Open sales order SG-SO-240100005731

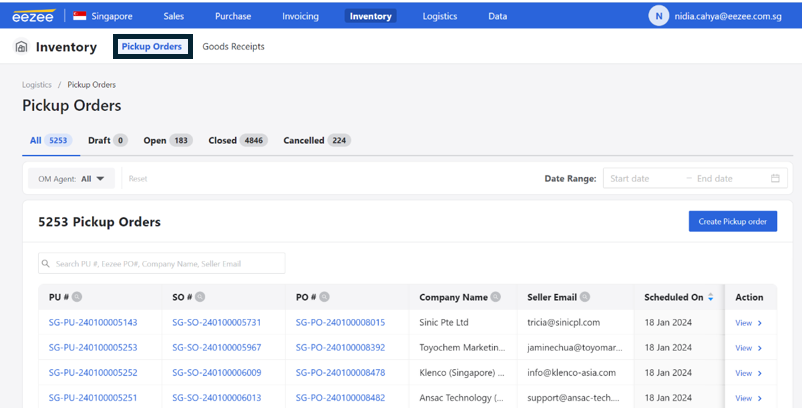coord(217,322)
